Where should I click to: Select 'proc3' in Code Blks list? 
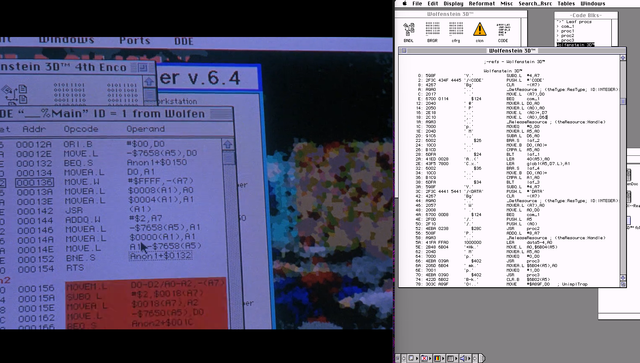coord(566,40)
